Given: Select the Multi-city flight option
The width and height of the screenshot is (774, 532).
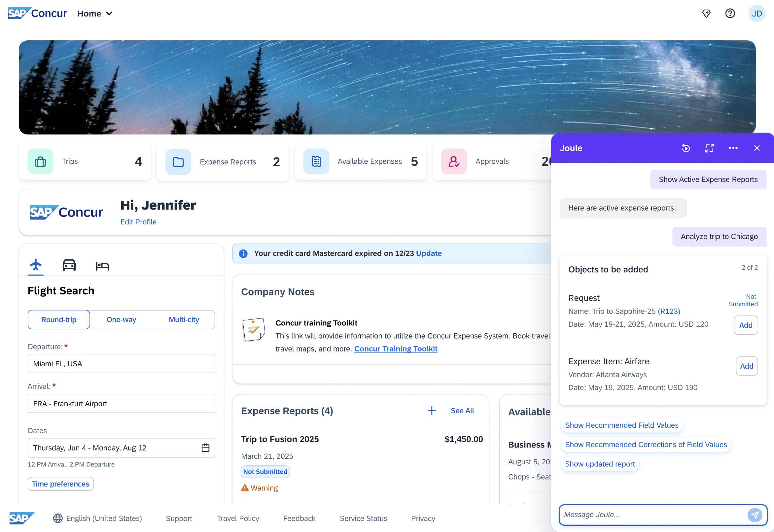Looking at the screenshot, I should click(x=184, y=320).
